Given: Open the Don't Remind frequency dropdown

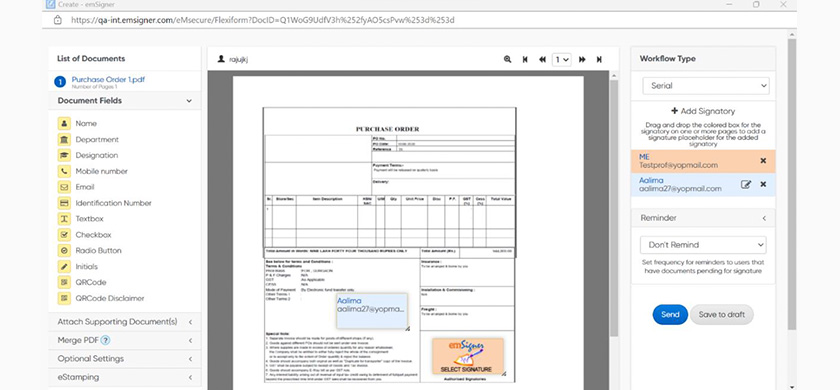Looking at the screenshot, I should (703, 245).
